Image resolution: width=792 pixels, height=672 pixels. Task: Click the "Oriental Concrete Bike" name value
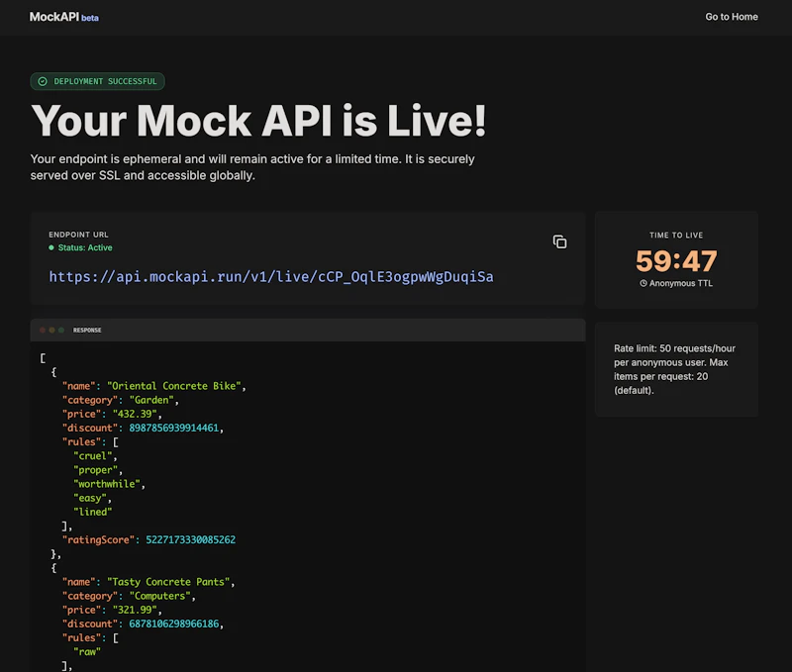(x=174, y=386)
